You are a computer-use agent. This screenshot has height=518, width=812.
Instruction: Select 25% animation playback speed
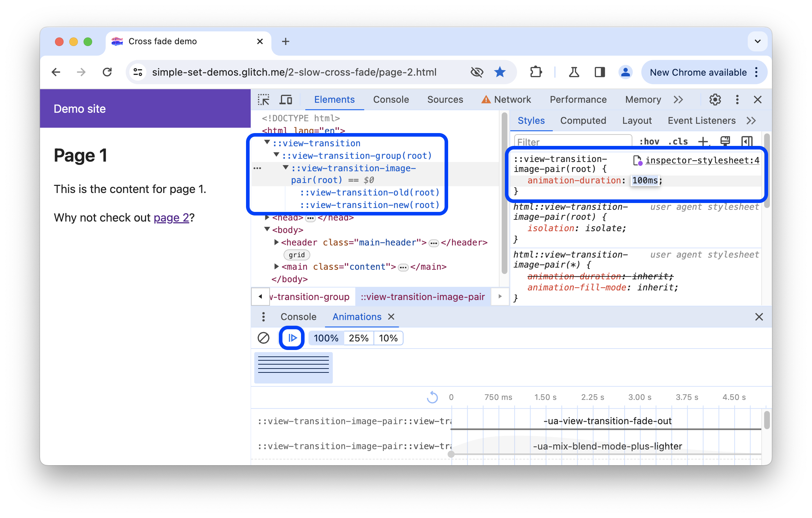coord(358,337)
